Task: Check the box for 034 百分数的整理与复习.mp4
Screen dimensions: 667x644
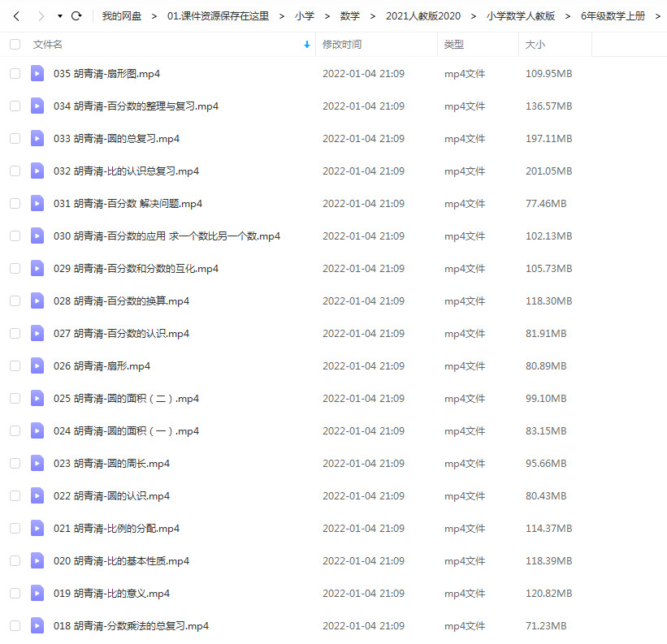Action: pyautogui.click(x=15, y=106)
